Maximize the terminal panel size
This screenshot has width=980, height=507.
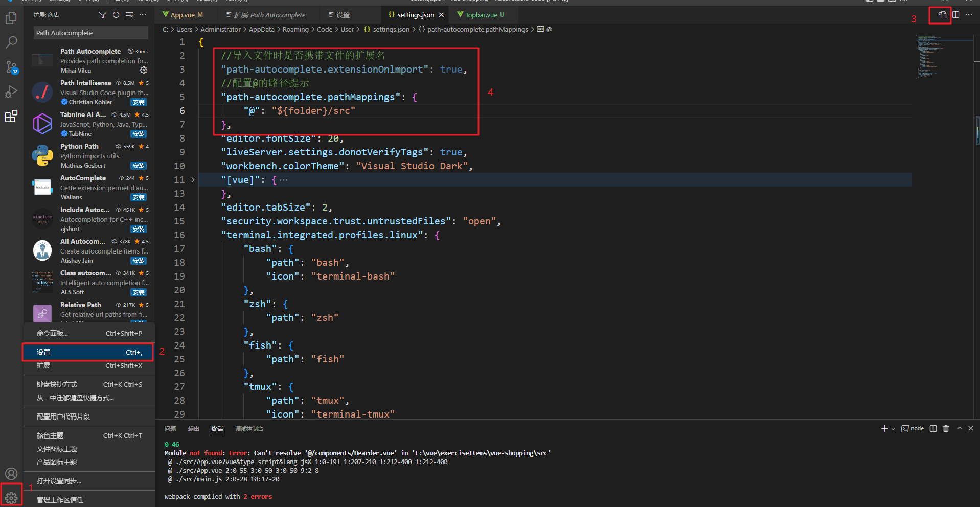click(x=959, y=429)
